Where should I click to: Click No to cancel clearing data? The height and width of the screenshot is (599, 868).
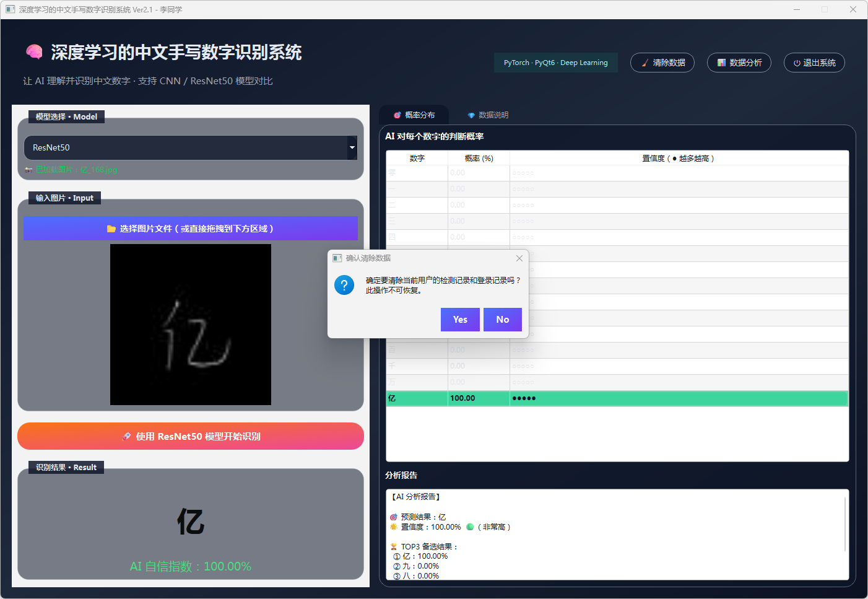pyautogui.click(x=502, y=320)
